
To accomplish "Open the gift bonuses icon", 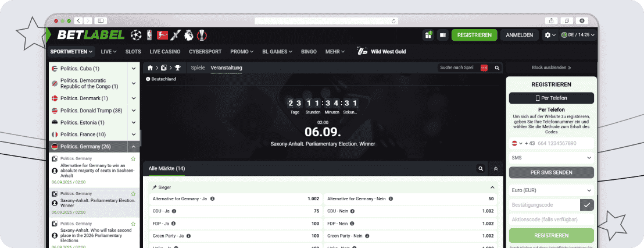I will (x=428, y=35).
